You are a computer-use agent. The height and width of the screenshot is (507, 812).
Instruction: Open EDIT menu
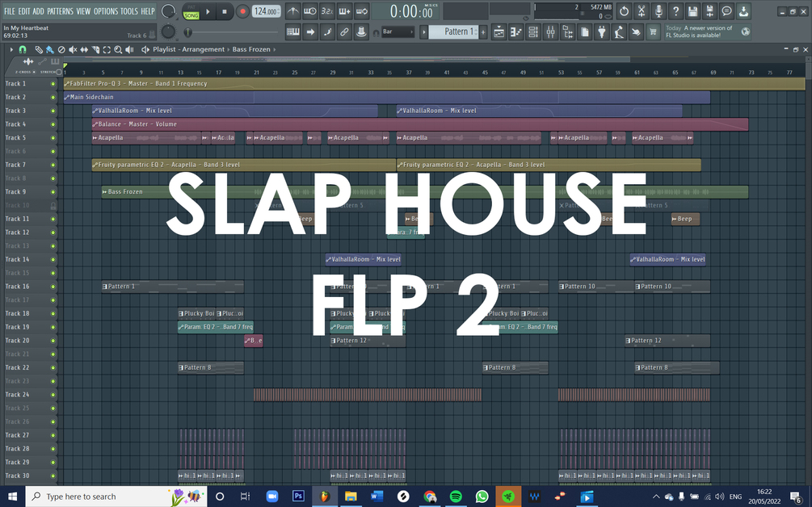pyautogui.click(x=24, y=10)
